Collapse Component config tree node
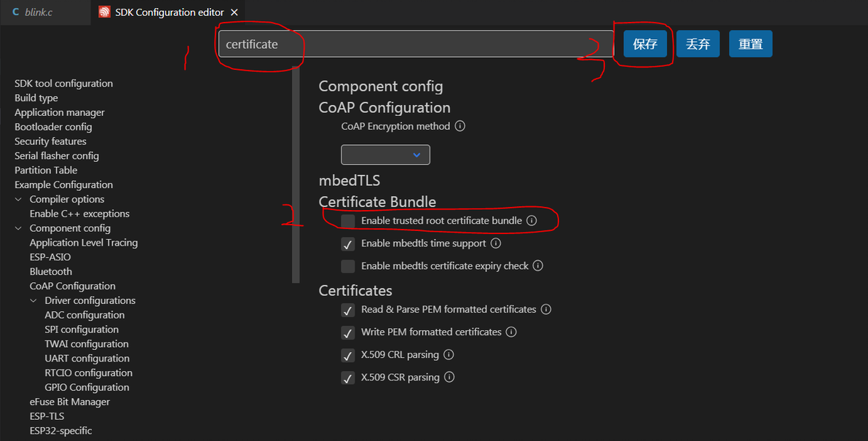 pyautogui.click(x=19, y=228)
